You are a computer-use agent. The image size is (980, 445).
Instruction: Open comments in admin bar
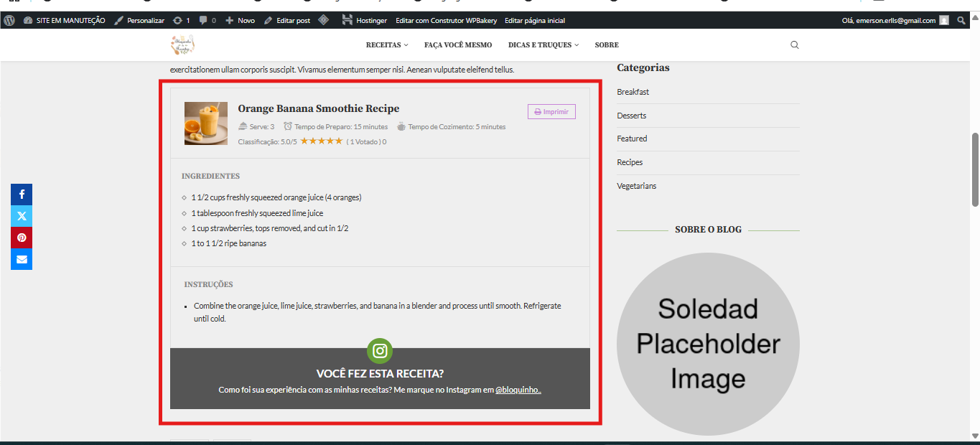click(x=207, y=20)
